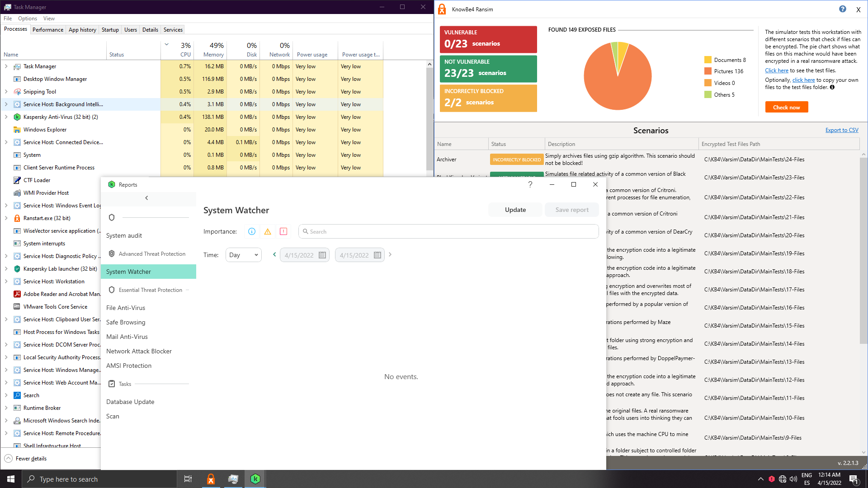868x488 pixels.
Task: Click the Task View taskbar icon
Action: pyautogui.click(x=188, y=479)
